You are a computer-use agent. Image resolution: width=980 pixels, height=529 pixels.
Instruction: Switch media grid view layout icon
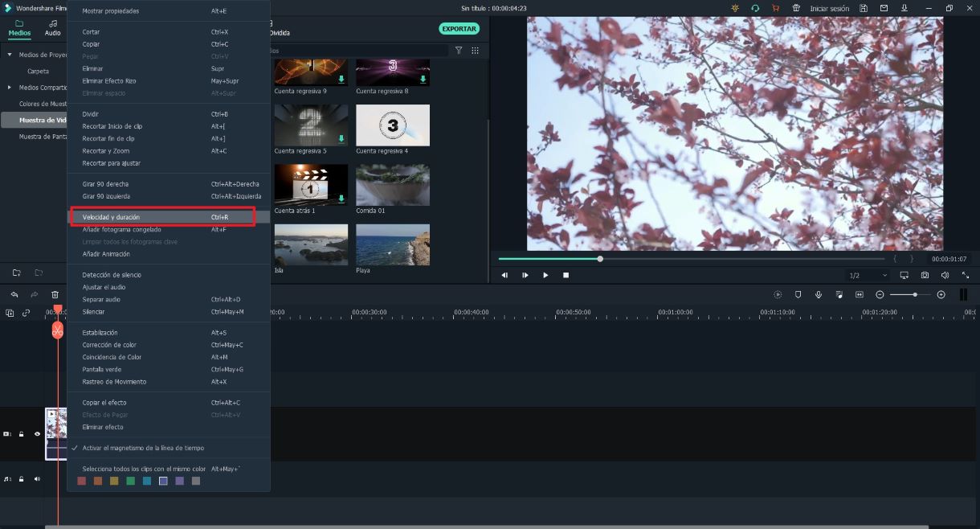coord(475,50)
